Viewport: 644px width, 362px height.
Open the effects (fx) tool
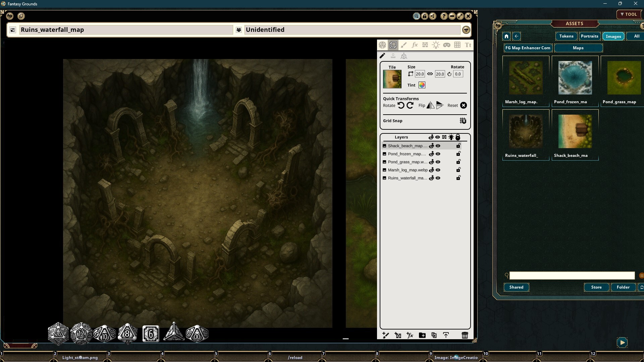(415, 45)
